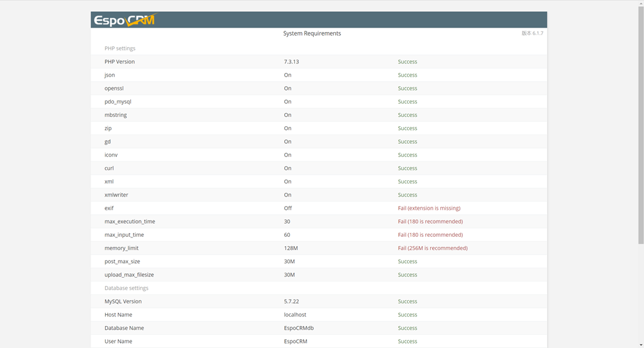Click the vertical scrollbar thumb
Image resolution: width=644 pixels, height=348 pixels.
pyautogui.click(x=641, y=125)
